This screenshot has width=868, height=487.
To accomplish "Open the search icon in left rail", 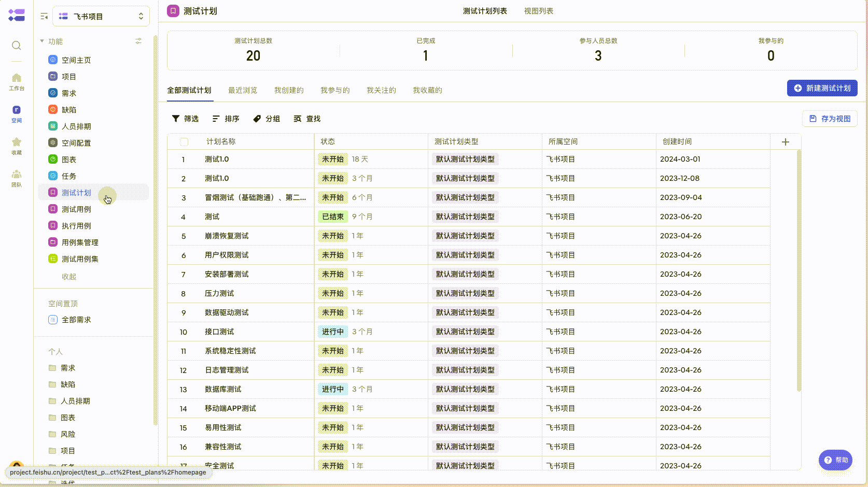I will click(x=17, y=46).
